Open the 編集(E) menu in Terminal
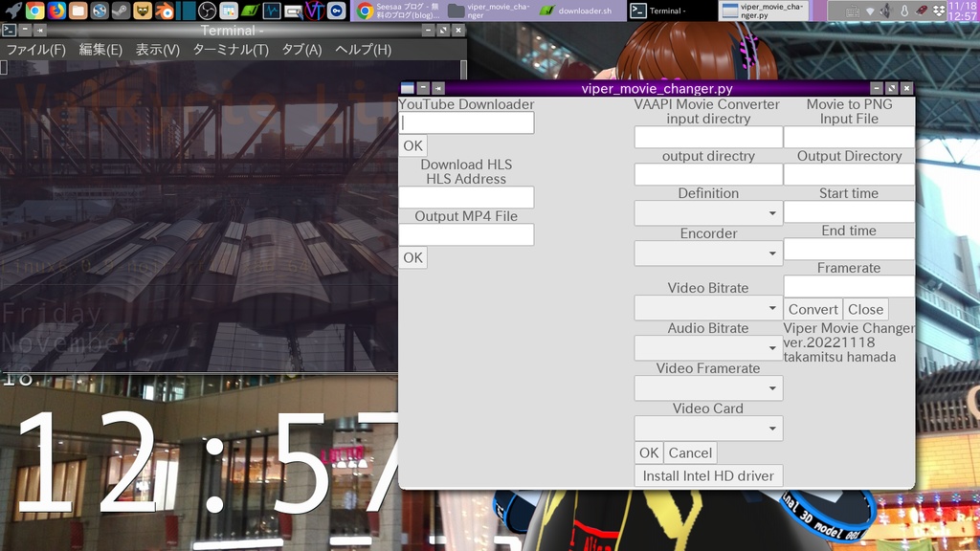Screen dimensions: 980x551 coord(100,49)
